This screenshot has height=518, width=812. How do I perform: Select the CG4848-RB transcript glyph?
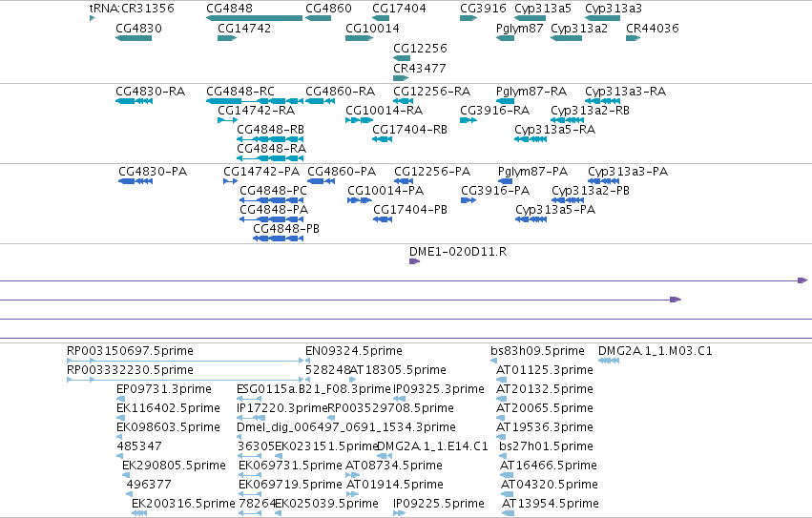pos(270,139)
